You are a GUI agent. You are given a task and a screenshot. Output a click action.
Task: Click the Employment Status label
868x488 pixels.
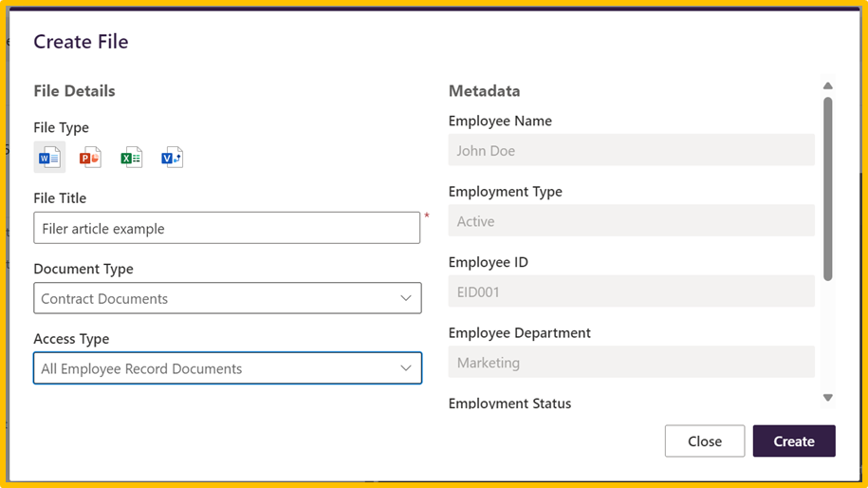509,404
